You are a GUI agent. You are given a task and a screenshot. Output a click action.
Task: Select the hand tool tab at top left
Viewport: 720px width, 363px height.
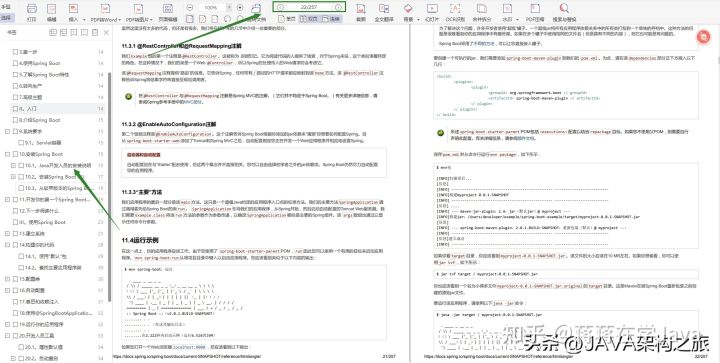[x=6, y=6]
